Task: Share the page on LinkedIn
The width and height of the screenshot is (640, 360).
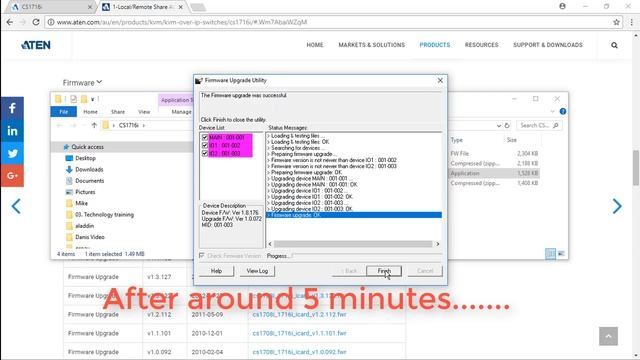Action: [x=12, y=131]
